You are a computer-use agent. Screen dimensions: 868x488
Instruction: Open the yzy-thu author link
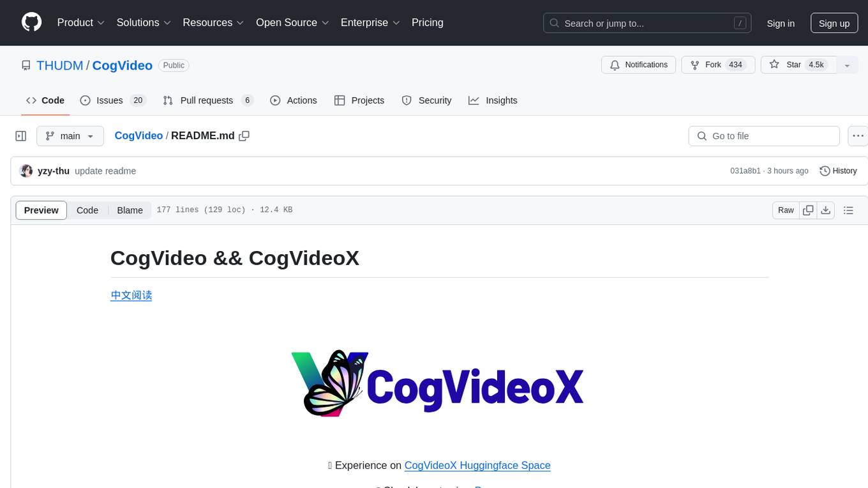point(54,171)
